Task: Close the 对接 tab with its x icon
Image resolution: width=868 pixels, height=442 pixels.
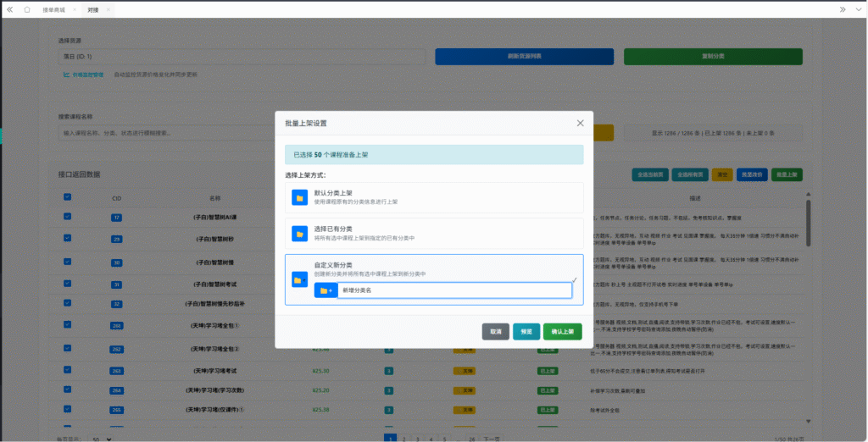Action: tap(108, 9)
